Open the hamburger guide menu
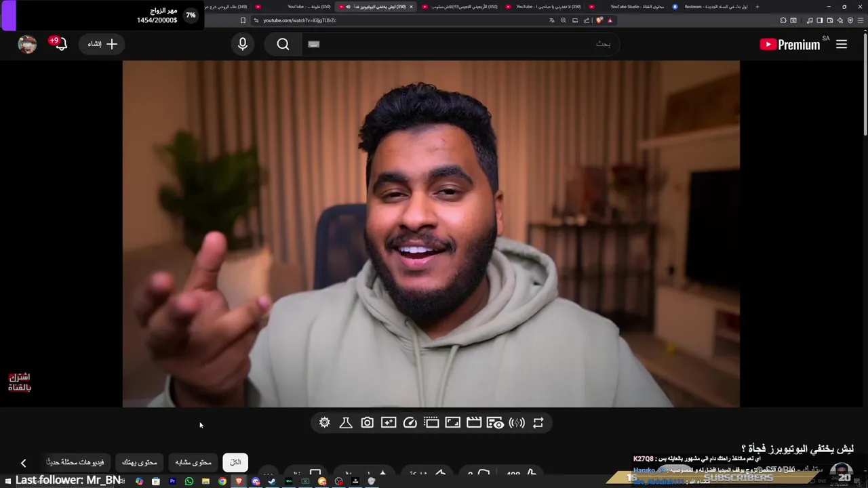868x488 pixels. 842,44
